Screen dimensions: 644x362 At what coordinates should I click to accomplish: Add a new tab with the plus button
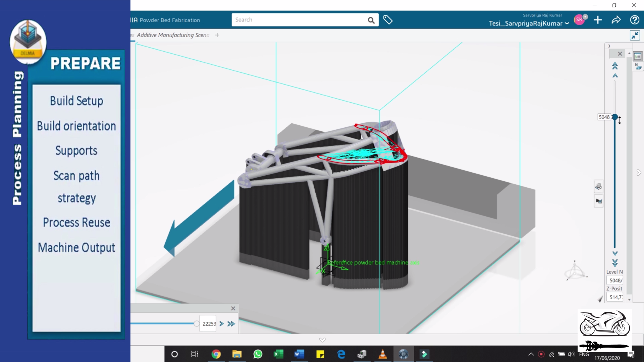pyautogui.click(x=217, y=35)
